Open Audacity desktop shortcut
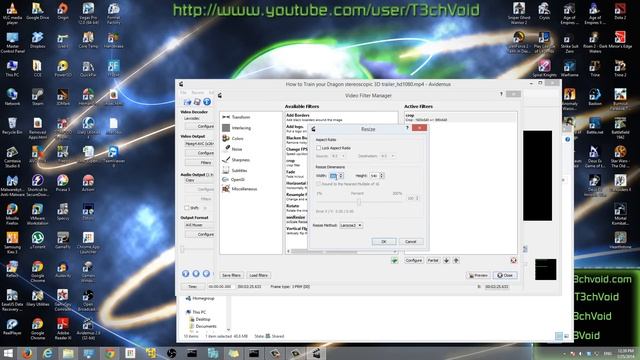This screenshot has width=640, height=360. pyautogui.click(x=62, y=271)
